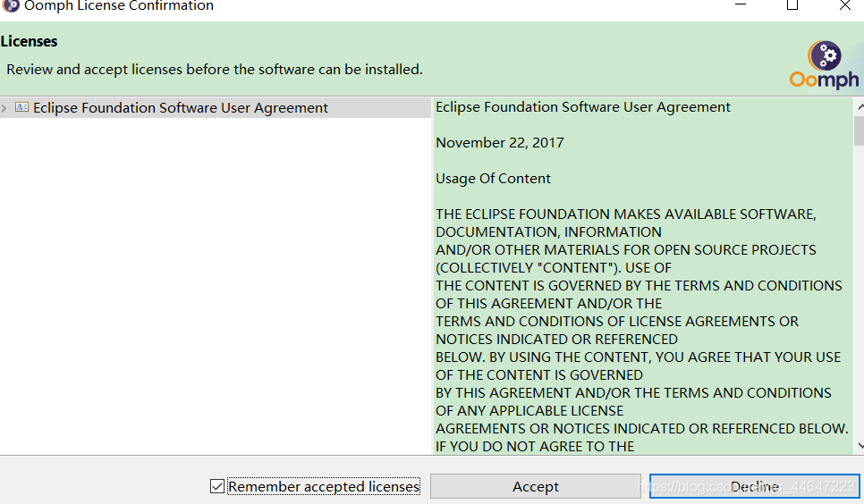The height and width of the screenshot is (504, 864).
Task: Click the license icon beside the agreement entry
Action: [21, 107]
